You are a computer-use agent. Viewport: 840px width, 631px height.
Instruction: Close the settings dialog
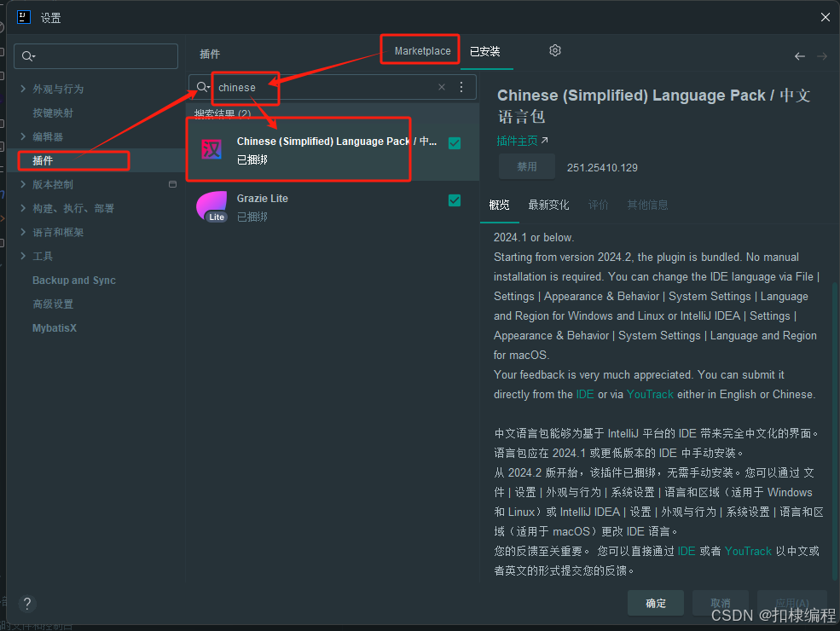pos(825,17)
